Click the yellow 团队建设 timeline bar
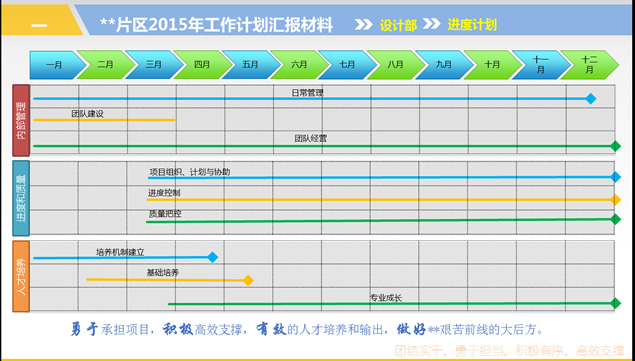The image size is (635, 361). pyautogui.click(x=104, y=120)
